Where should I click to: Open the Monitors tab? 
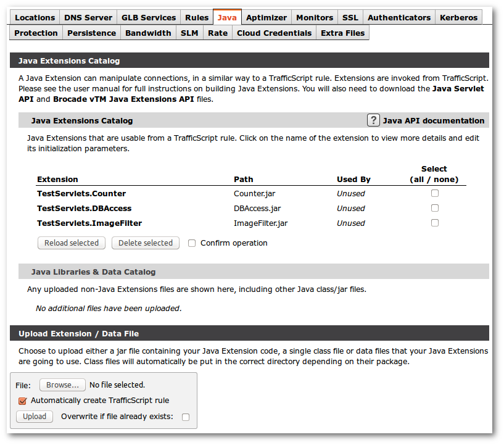pyautogui.click(x=315, y=17)
